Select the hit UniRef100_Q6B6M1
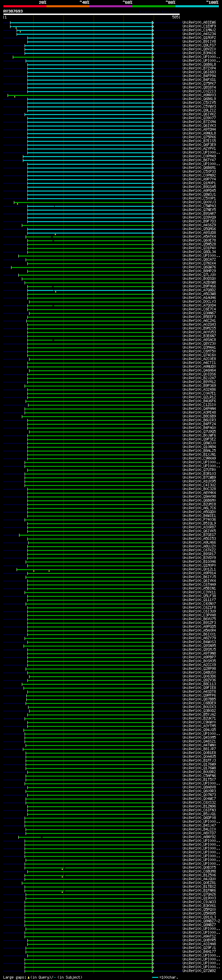 pyautogui.click(x=199, y=168)
